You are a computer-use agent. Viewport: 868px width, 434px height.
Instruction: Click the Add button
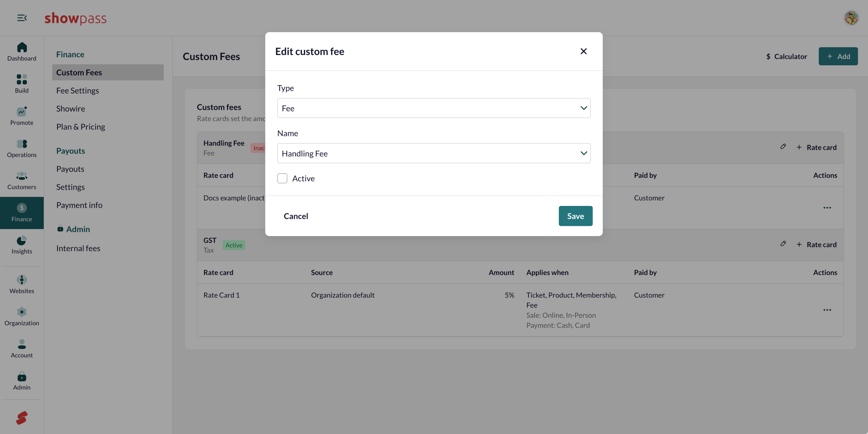tap(838, 56)
